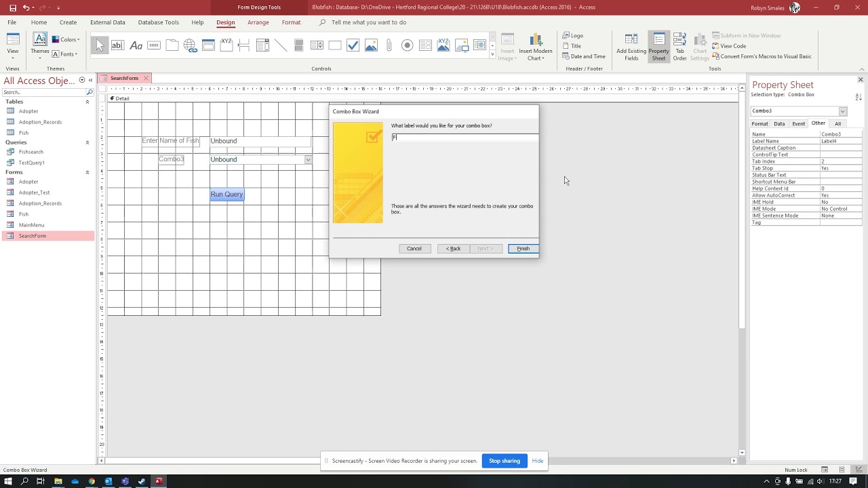Collapse the Tables group in navigation
The width and height of the screenshot is (868, 488).
click(87, 102)
